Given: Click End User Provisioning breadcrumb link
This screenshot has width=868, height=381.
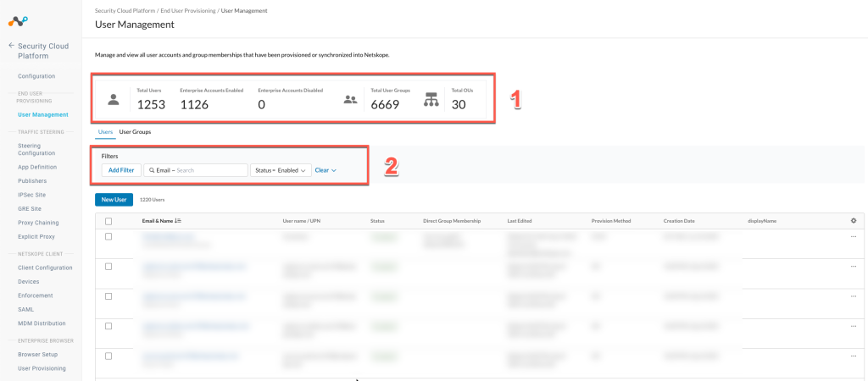Looking at the screenshot, I should [187, 10].
